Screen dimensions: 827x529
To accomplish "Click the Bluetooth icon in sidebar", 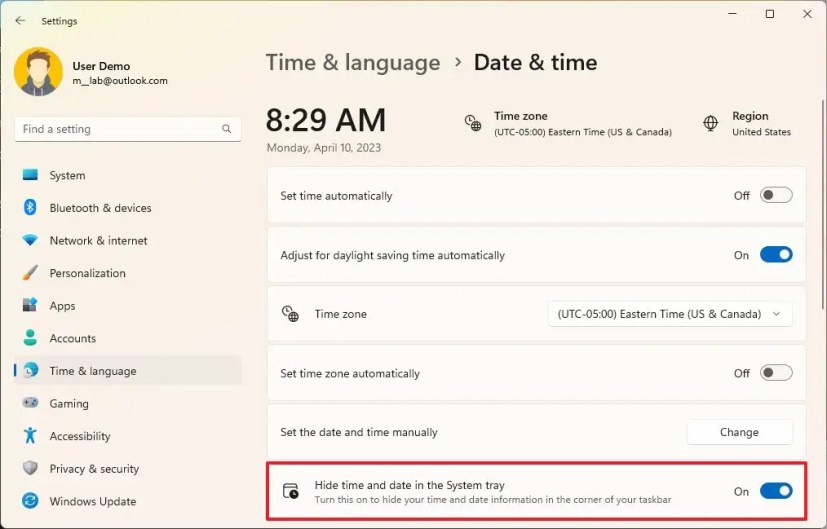I will [30, 207].
